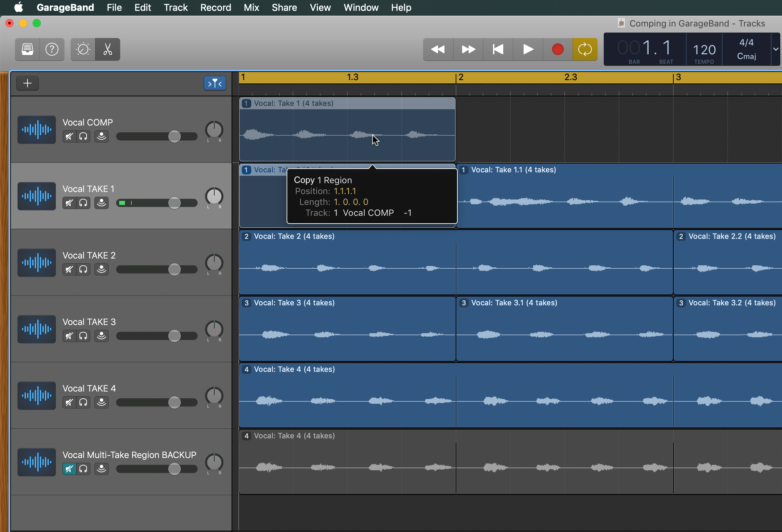Click the Smart Controls icon

(x=83, y=49)
